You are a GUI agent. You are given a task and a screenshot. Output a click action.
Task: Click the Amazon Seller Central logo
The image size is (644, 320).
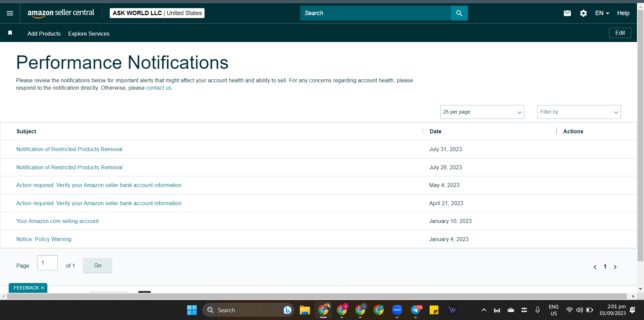tap(61, 13)
